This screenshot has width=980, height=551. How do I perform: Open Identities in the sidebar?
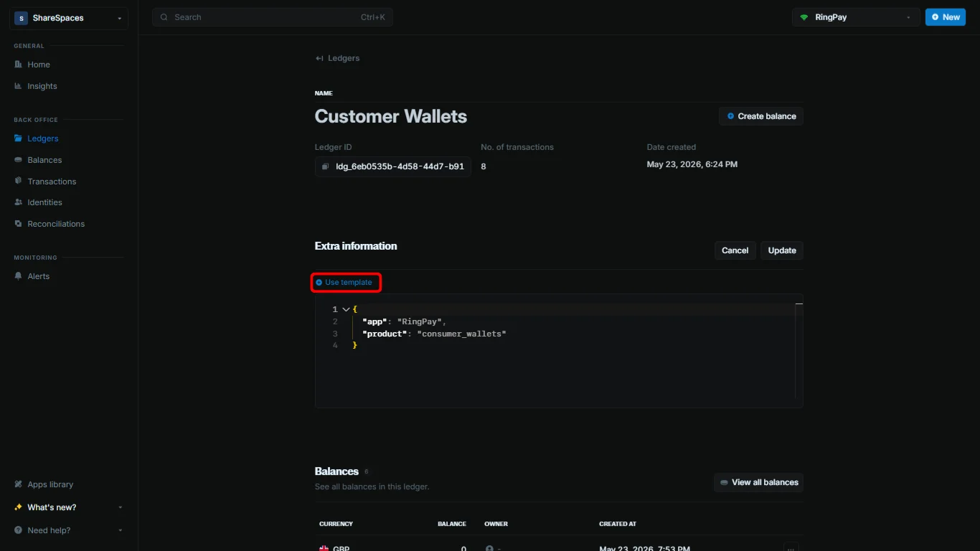tap(44, 202)
